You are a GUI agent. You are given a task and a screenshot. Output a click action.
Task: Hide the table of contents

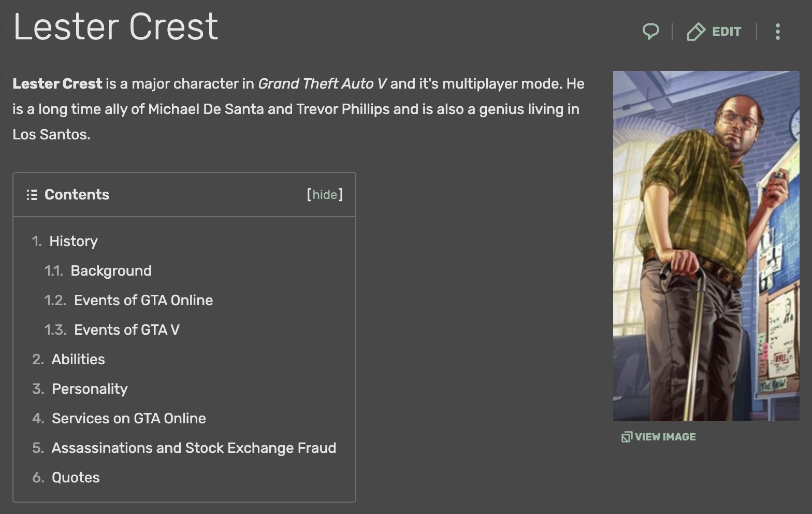pyautogui.click(x=325, y=195)
